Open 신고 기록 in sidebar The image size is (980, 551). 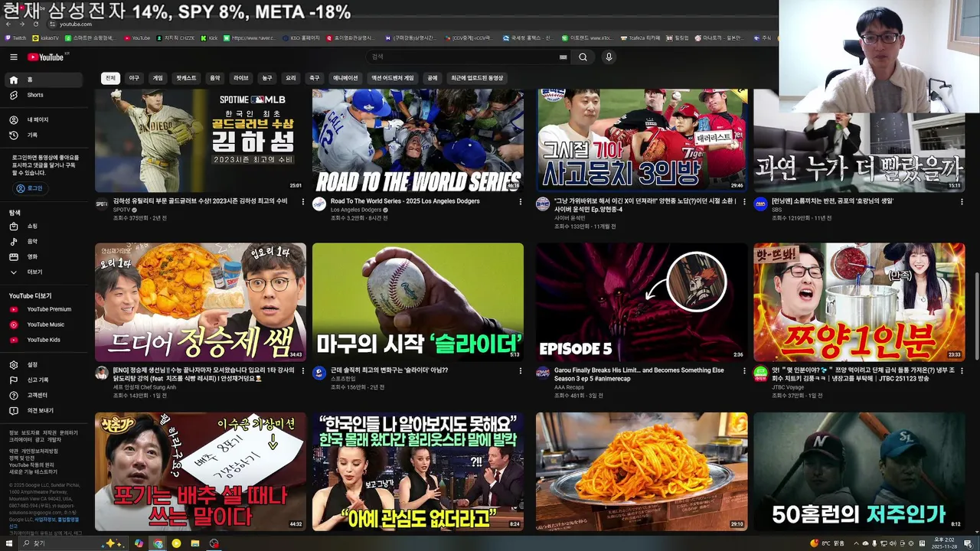pos(45,380)
